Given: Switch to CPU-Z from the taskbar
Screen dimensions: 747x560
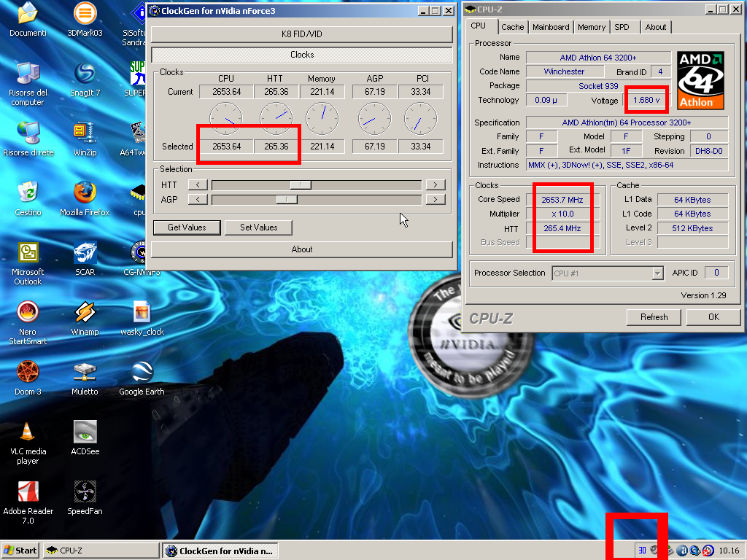Looking at the screenshot, I should (x=101, y=551).
